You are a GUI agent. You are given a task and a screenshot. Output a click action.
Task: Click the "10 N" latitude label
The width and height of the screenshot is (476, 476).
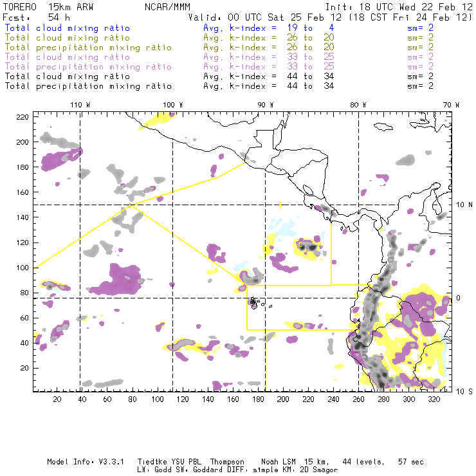pos(464,205)
